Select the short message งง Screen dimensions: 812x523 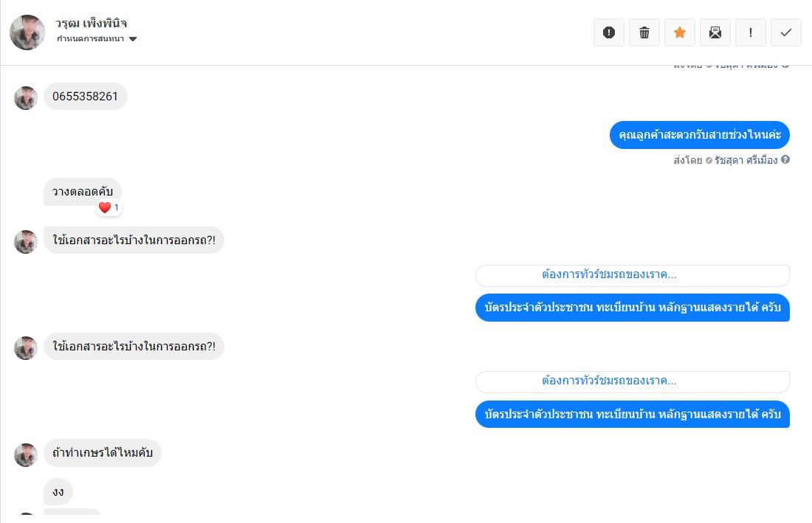(58, 492)
